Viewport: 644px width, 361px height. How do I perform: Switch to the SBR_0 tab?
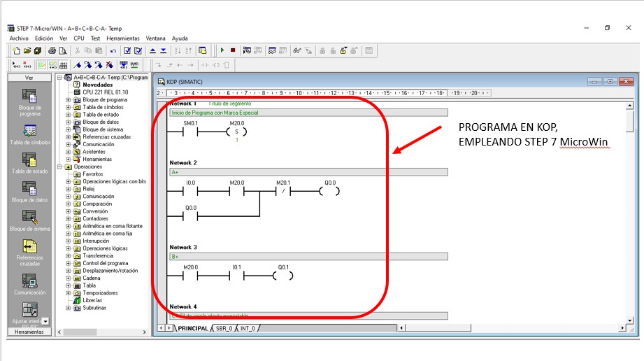223,328
